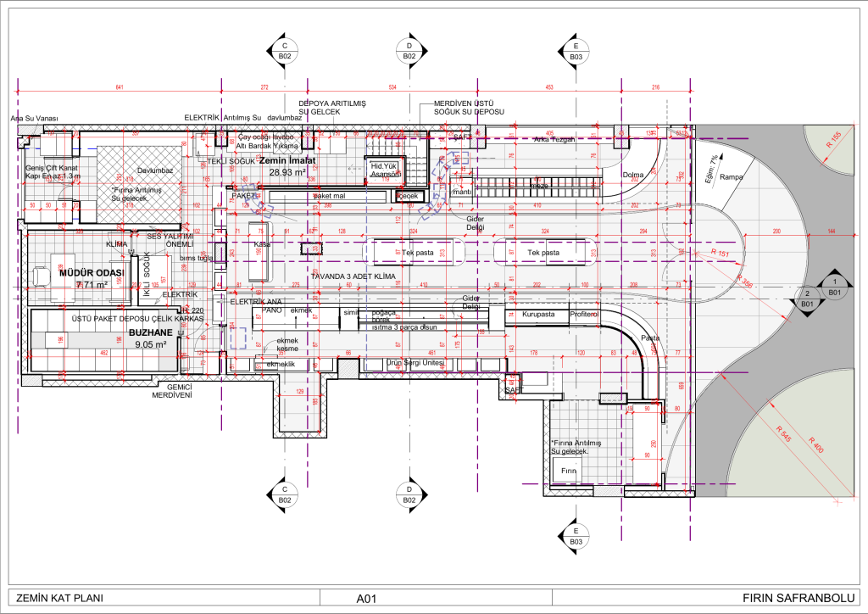Select the R 545 radius dimension
Viewport: 868px width, 614px height.
783,433
